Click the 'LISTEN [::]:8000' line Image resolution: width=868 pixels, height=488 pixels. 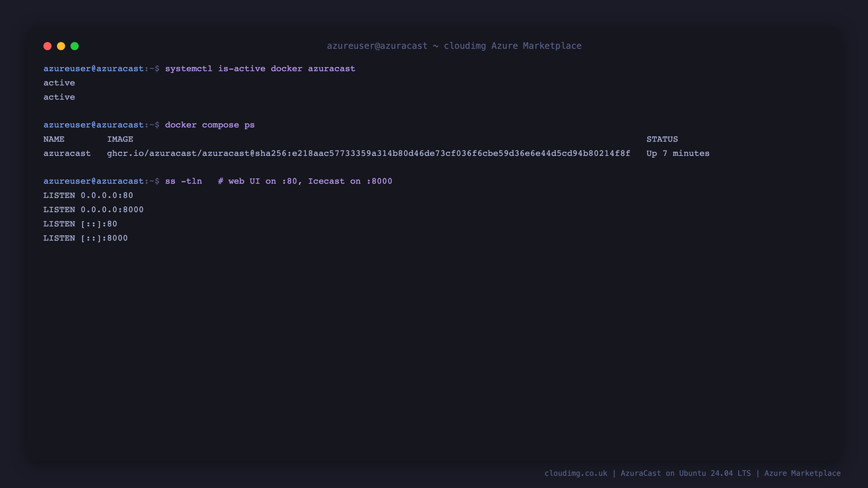[x=85, y=238]
